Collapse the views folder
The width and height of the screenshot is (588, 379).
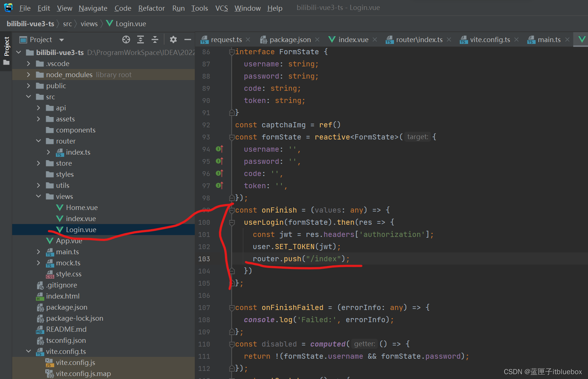click(x=38, y=196)
